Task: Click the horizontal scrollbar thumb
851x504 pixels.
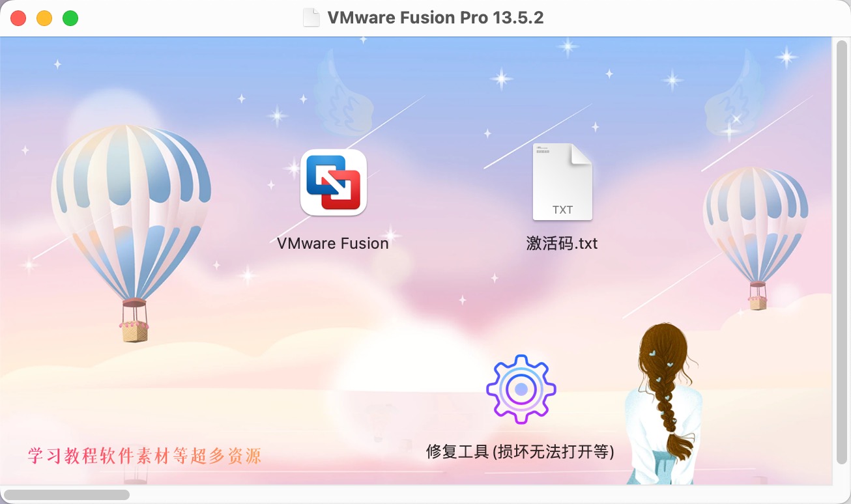Action: click(66, 495)
